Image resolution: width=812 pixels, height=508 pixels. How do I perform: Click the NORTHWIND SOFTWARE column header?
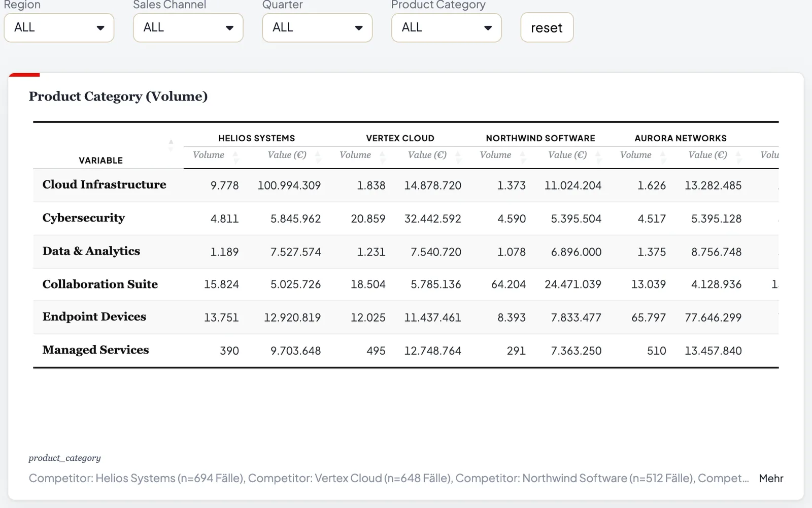coord(540,138)
